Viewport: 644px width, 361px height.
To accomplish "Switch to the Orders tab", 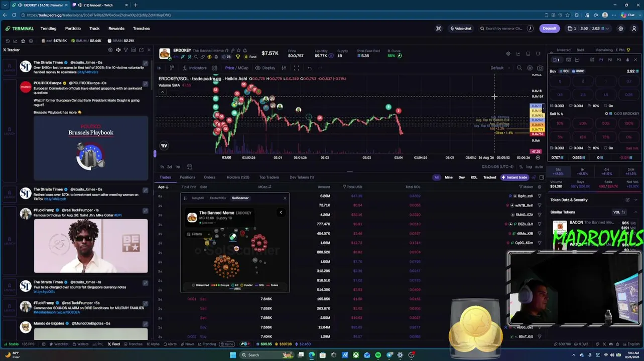I will click(209, 177).
